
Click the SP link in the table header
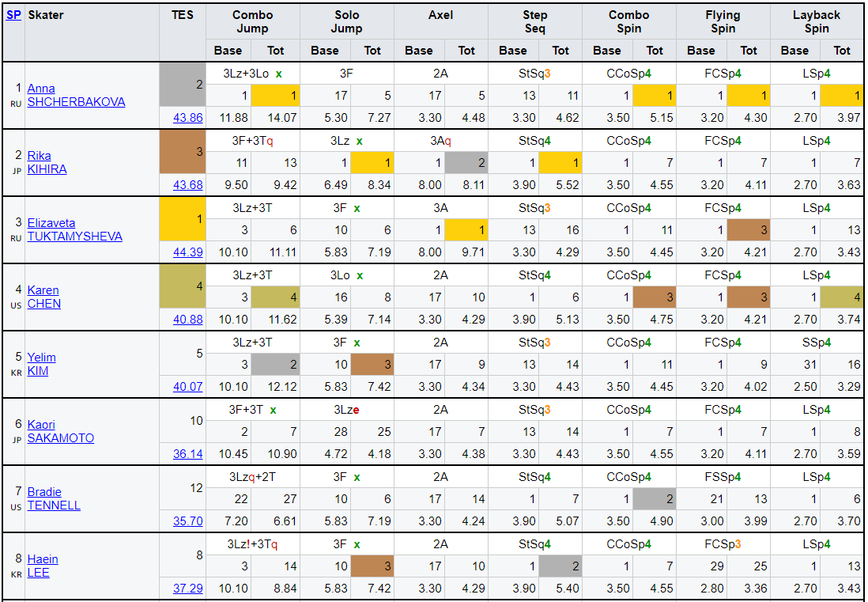coord(13,15)
